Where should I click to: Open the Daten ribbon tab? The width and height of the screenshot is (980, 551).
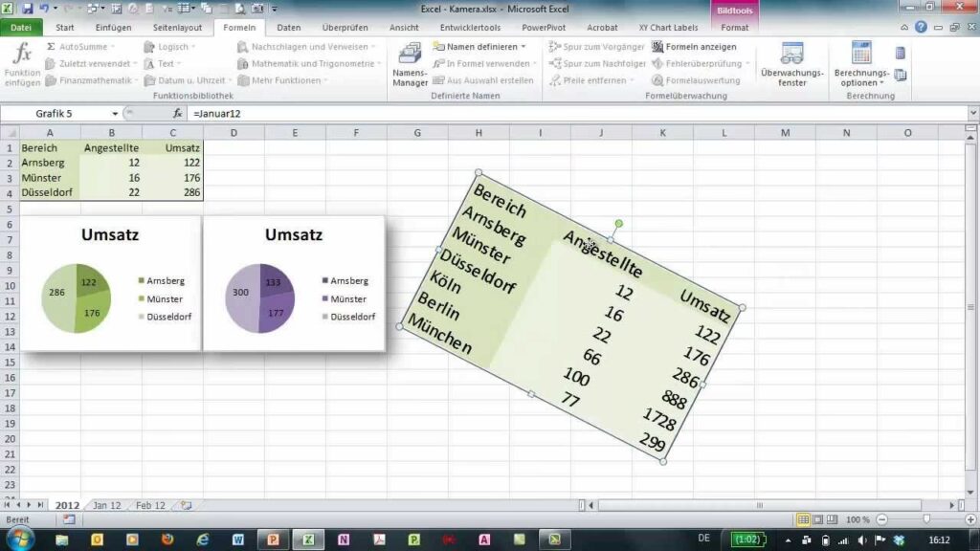(288, 28)
